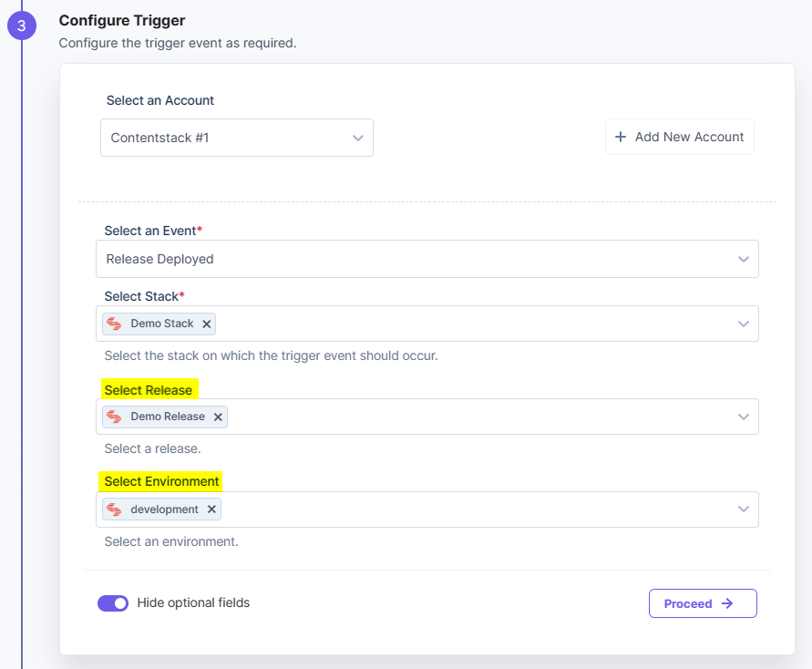Open the Select Environment dropdown
Screen dimensions: 812x669
tap(745, 509)
